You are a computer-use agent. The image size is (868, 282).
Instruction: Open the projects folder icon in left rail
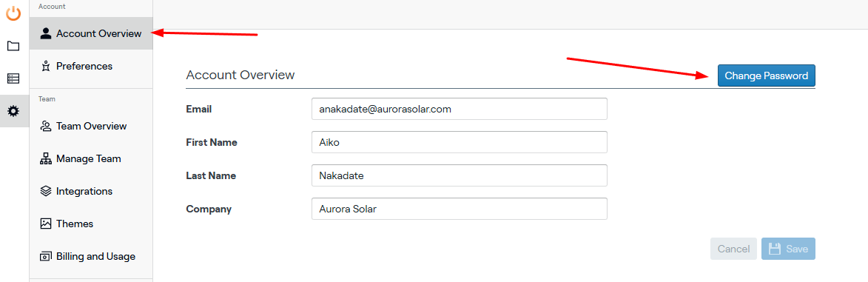pos(13,46)
